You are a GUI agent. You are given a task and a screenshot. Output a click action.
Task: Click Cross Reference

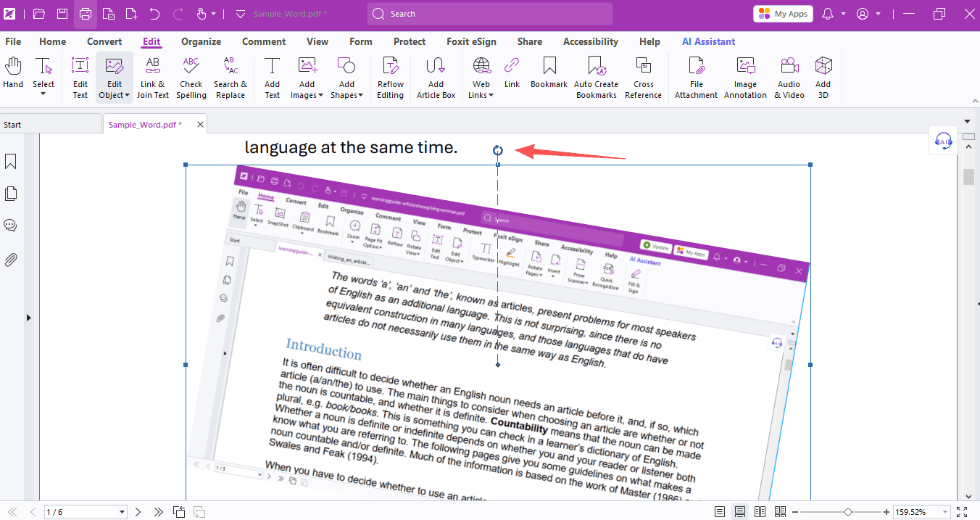click(x=643, y=77)
